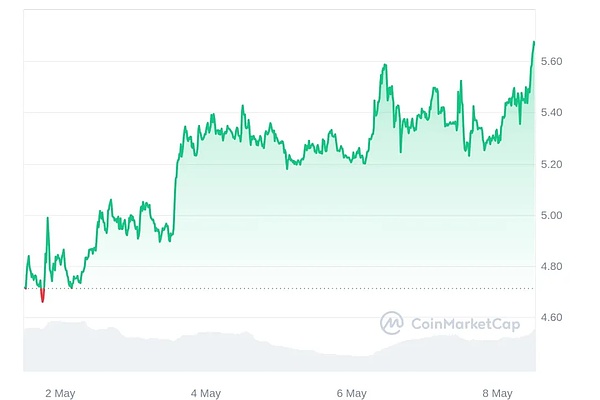The width and height of the screenshot is (600, 400).
Task: Select the 5.00 price axis label
Action: click(552, 215)
